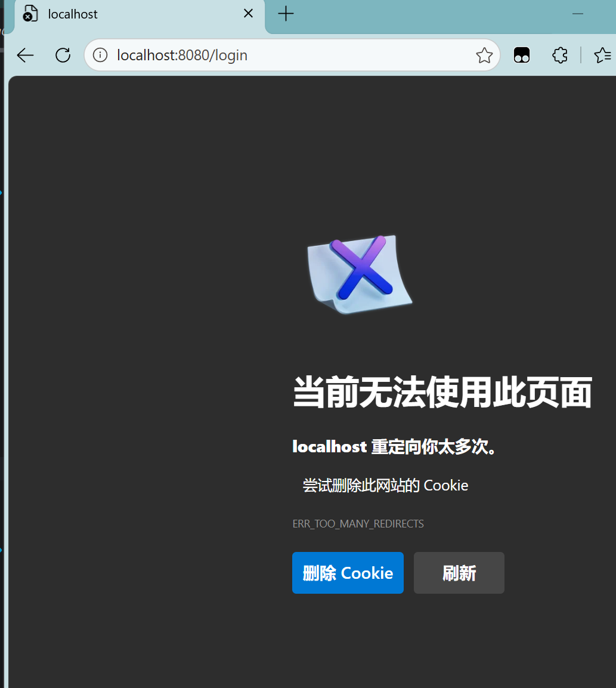Click the ERR_TOO_MANY_REDIRECTS error code text
616x688 pixels.
coord(358,523)
